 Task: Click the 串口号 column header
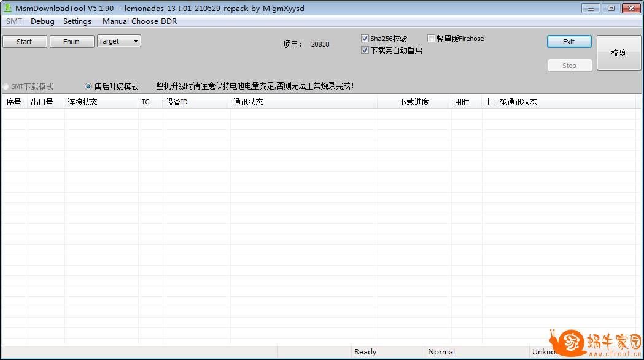45,102
